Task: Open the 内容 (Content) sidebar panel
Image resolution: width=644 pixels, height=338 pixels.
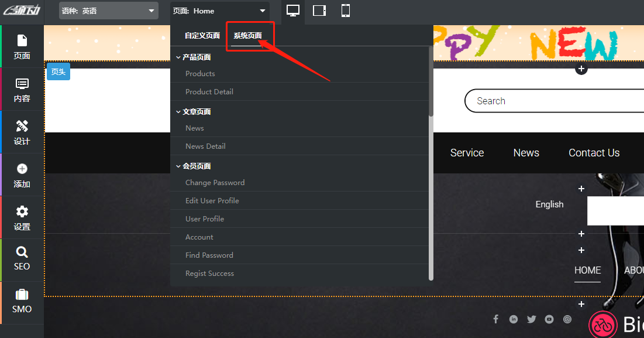Action: pyautogui.click(x=22, y=90)
